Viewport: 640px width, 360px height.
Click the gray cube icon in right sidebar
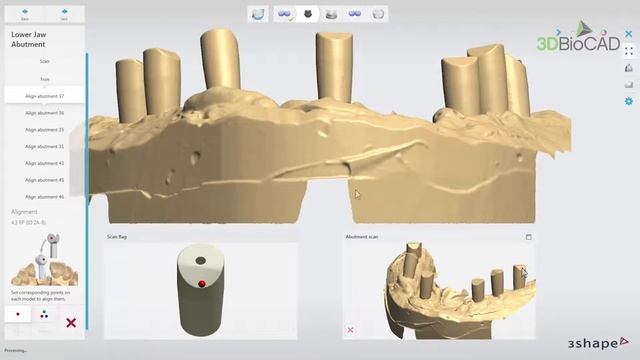629,84
